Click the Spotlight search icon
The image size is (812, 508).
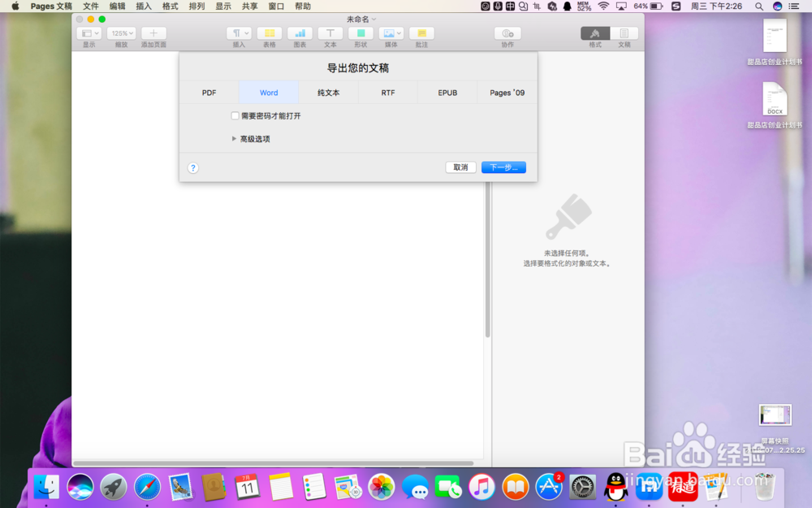click(x=758, y=7)
